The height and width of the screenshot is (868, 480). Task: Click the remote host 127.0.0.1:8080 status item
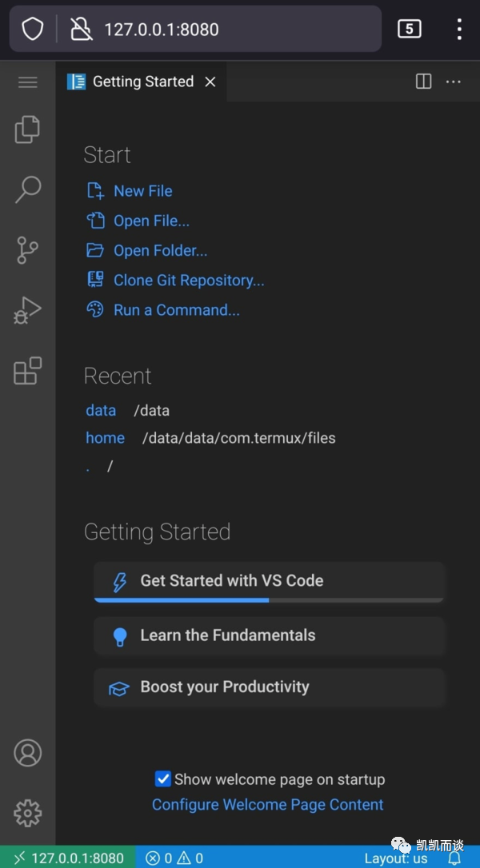click(x=68, y=858)
